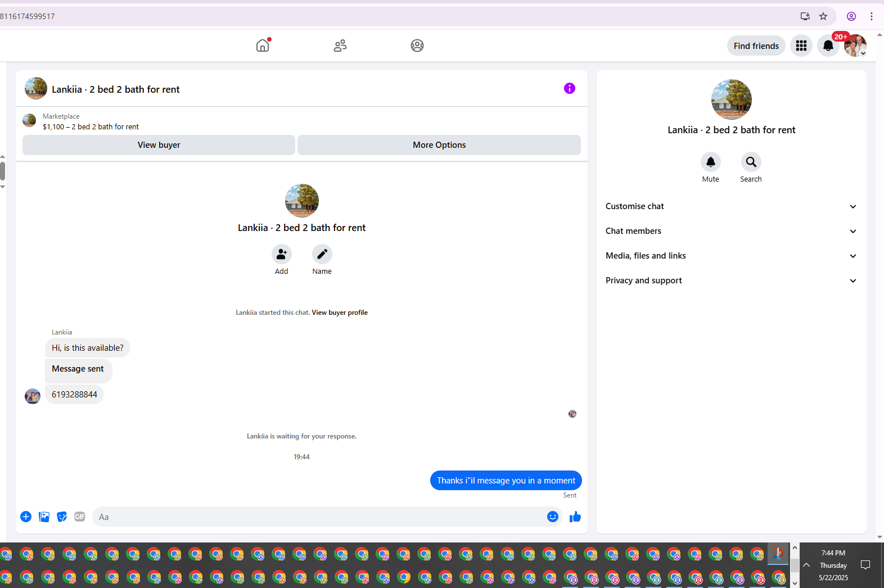The width and height of the screenshot is (884, 588).
Task: Show hidden taskbar icons chevron
Action: pyautogui.click(x=806, y=565)
